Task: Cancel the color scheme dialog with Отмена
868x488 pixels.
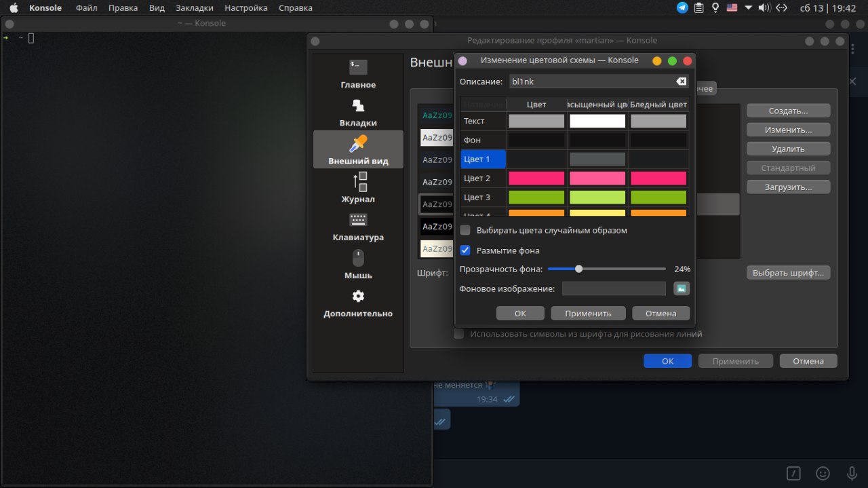Action: (661, 313)
